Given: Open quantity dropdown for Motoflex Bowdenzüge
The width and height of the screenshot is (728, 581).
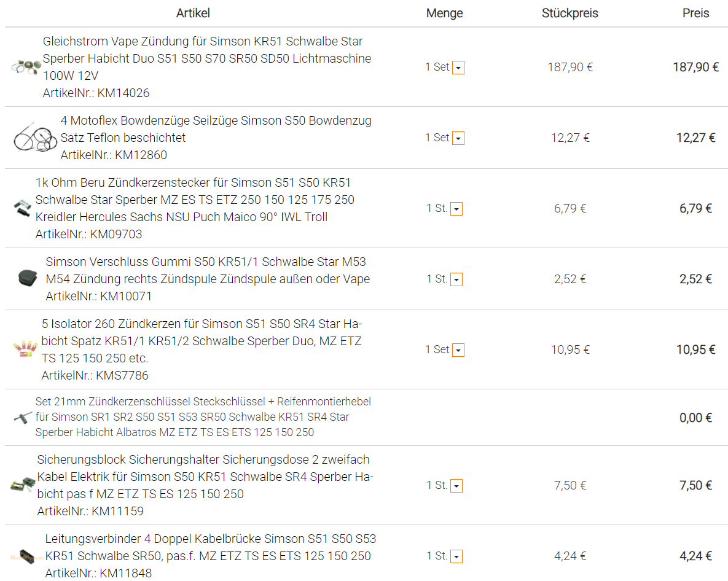Looking at the screenshot, I should (x=458, y=138).
